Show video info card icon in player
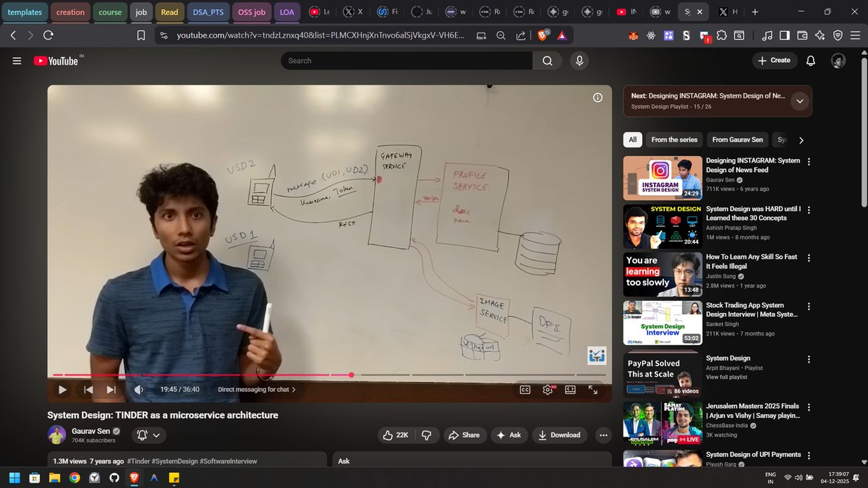This screenshot has width=868, height=488. point(597,98)
